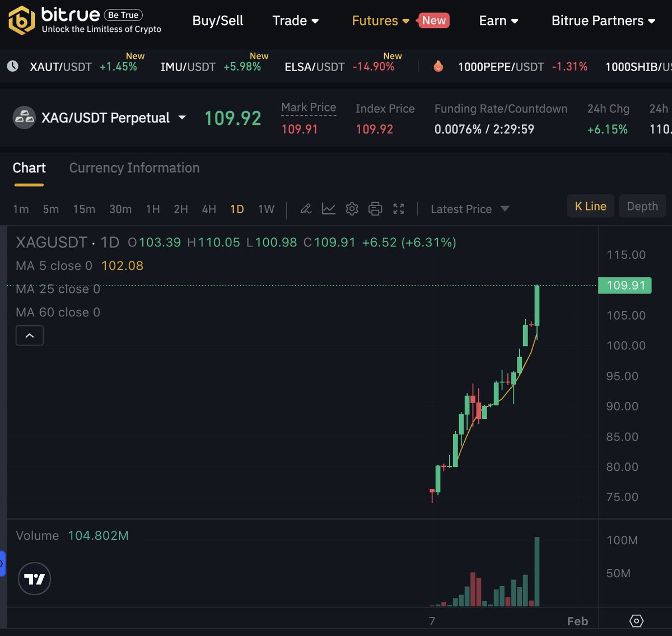
Task: Click the hot markets flame icon
Action: [x=438, y=66]
